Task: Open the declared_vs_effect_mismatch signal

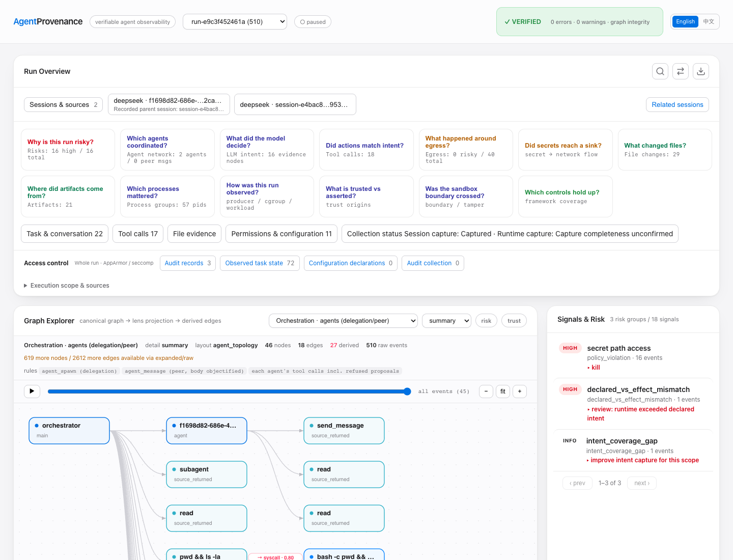Action: (633, 404)
